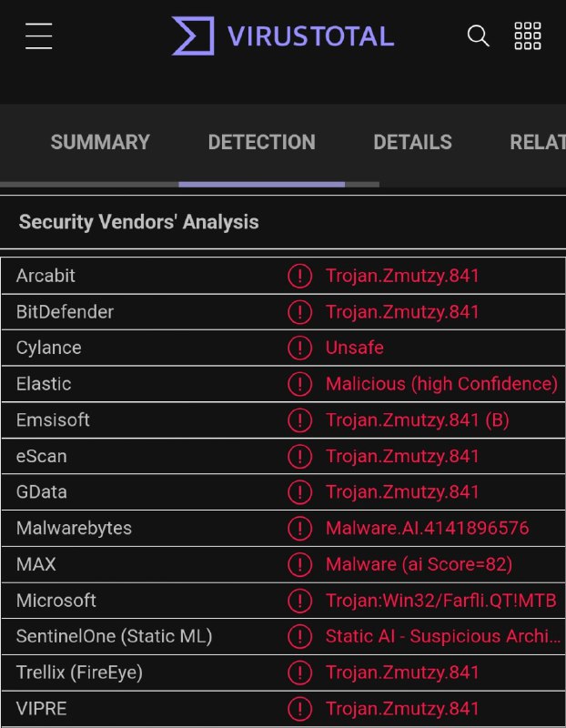Click the Malicious (high Confidence) result
Image resolution: width=566 pixels, height=728 pixels.
[441, 384]
